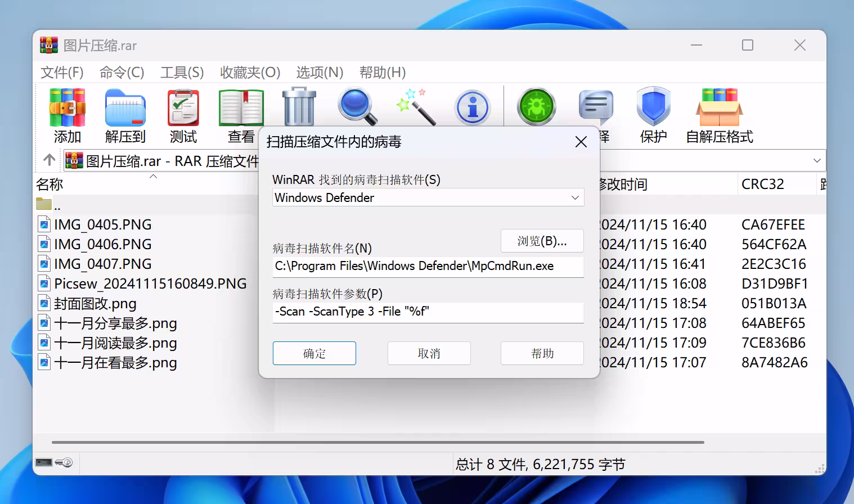Maximize the WinRAR window
Viewport: 854px width, 504px height.
coord(748,45)
